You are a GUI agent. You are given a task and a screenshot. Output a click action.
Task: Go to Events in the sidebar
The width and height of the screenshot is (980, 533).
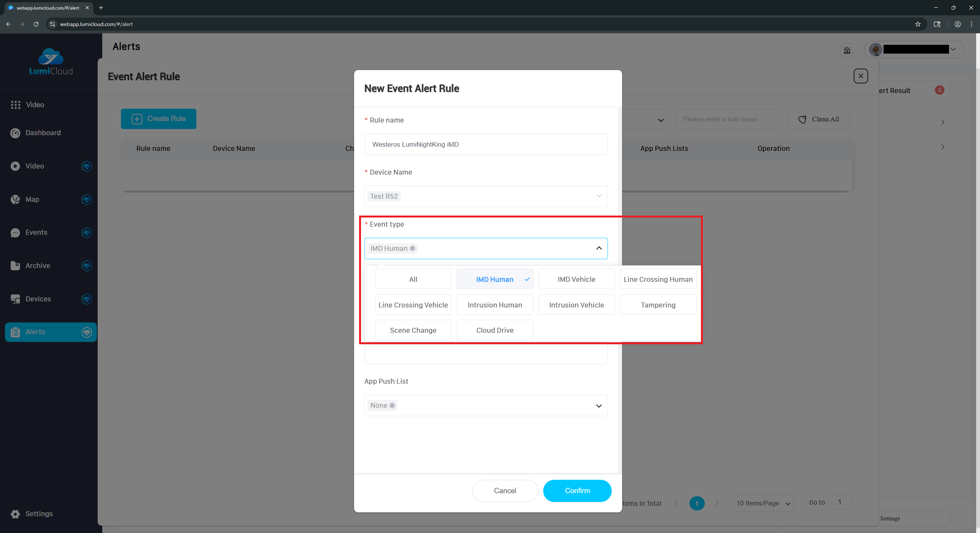point(36,232)
